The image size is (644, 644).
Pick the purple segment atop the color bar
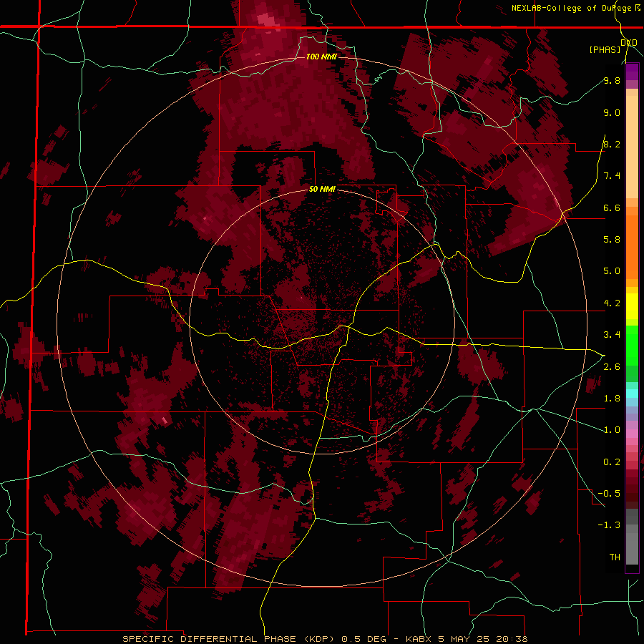[x=632, y=72]
